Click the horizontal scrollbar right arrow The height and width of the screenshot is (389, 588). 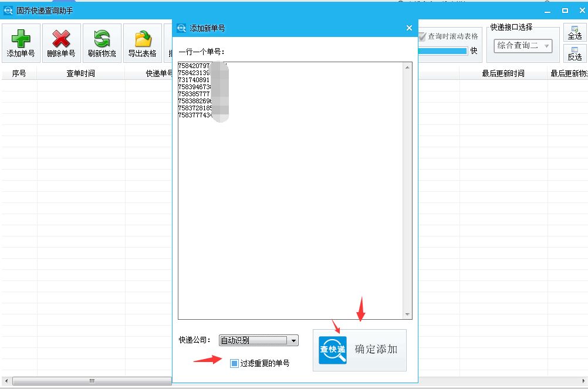coord(583,381)
